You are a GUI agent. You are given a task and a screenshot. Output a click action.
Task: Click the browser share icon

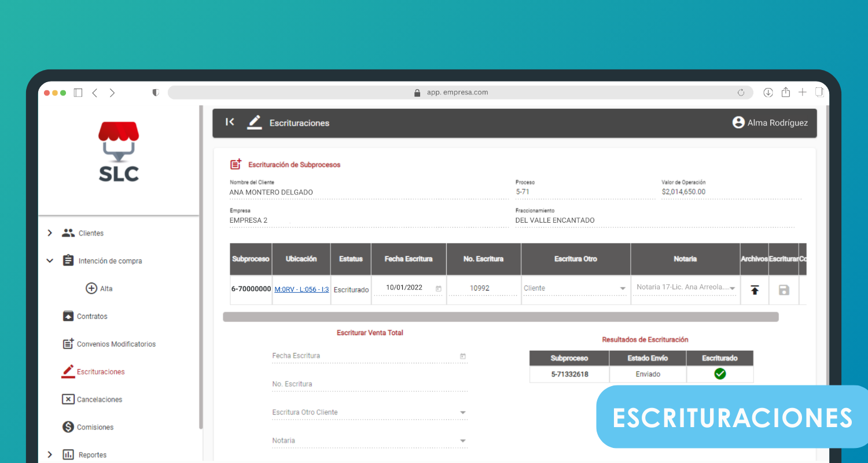point(785,93)
